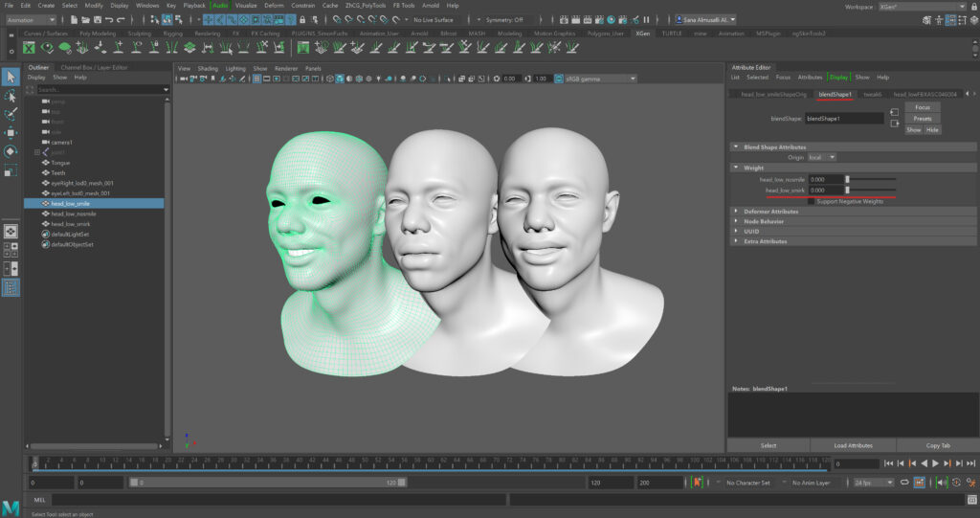Open the Deform menu

point(274,6)
